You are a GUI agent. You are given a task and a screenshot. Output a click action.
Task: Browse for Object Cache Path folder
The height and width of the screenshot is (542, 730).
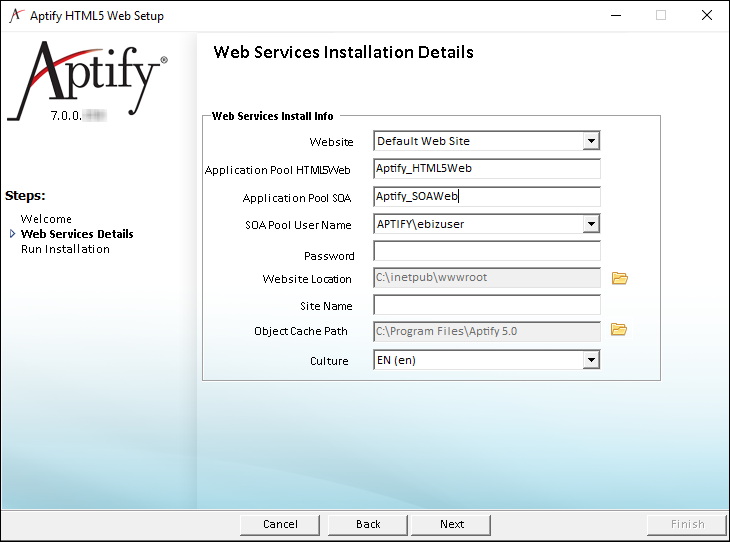pos(619,330)
